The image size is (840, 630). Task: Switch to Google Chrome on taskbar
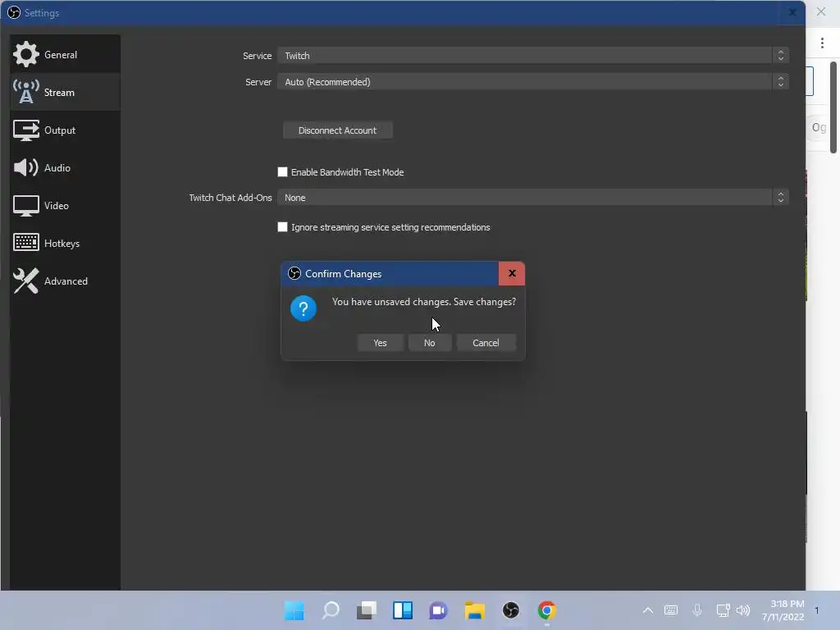coord(547,610)
